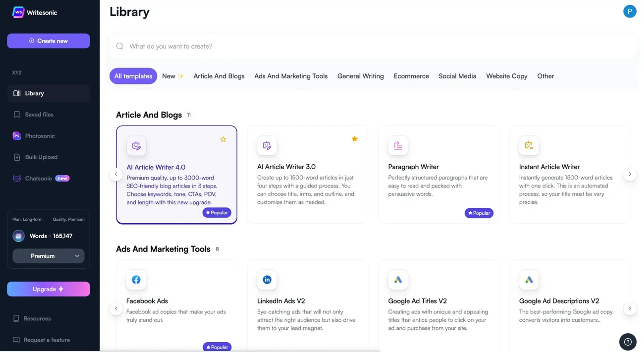The image size is (644, 352).
Task: Unfavorite AI Article Writer 3.0 star
Action: coord(354,139)
